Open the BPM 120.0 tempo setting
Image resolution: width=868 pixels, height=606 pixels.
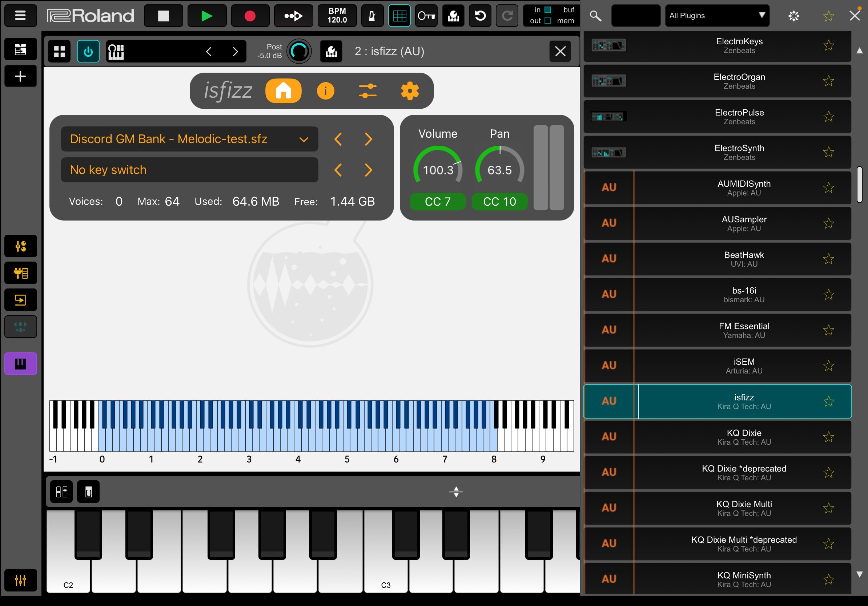337,16
